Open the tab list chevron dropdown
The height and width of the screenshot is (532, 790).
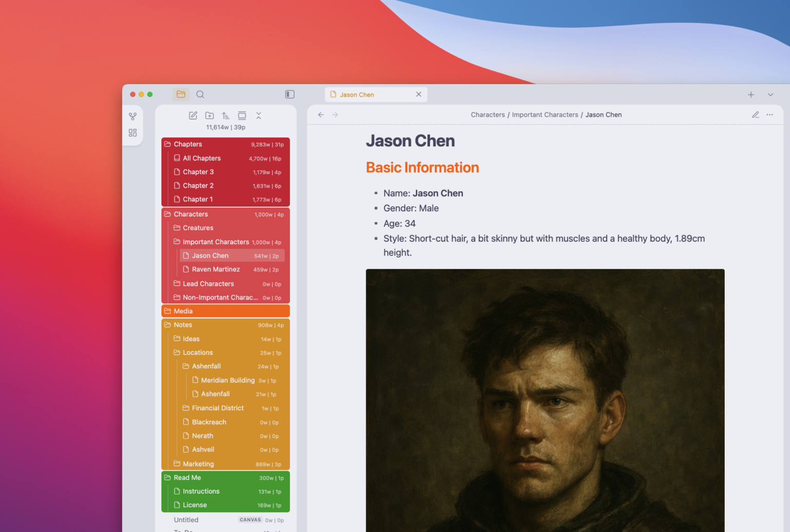pos(770,95)
